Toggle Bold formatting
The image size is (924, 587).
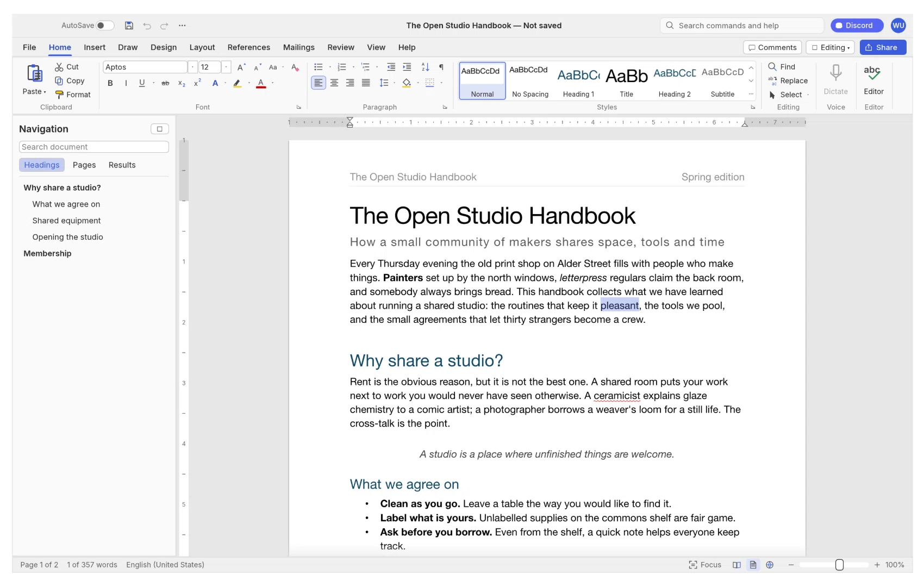(x=110, y=83)
